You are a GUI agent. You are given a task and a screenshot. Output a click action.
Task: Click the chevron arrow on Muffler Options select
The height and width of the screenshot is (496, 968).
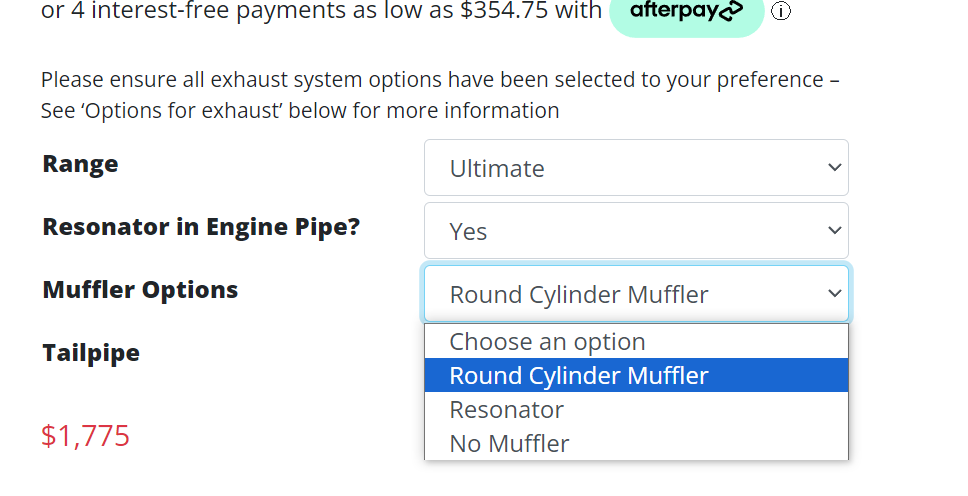pos(835,294)
